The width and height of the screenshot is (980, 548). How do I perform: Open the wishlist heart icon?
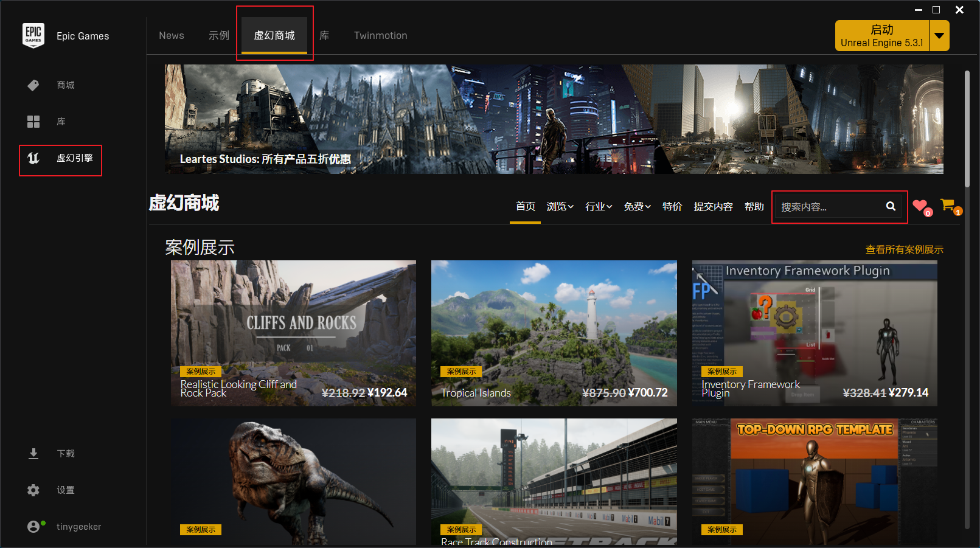click(920, 206)
